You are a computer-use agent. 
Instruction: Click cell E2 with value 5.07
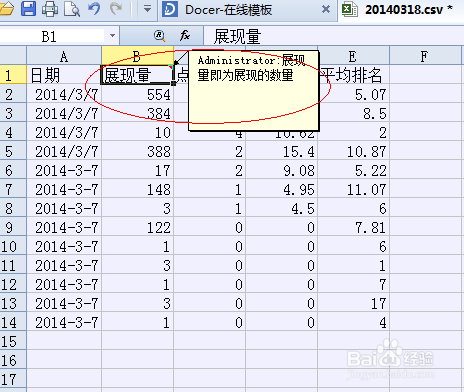point(353,93)
